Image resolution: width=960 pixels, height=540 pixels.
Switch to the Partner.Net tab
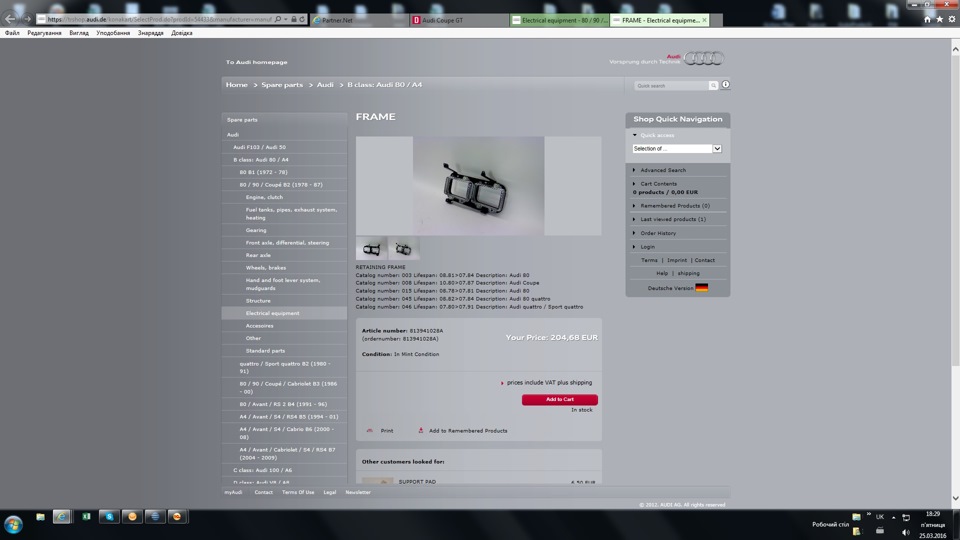pyautogui.click(x=360, y=20)
